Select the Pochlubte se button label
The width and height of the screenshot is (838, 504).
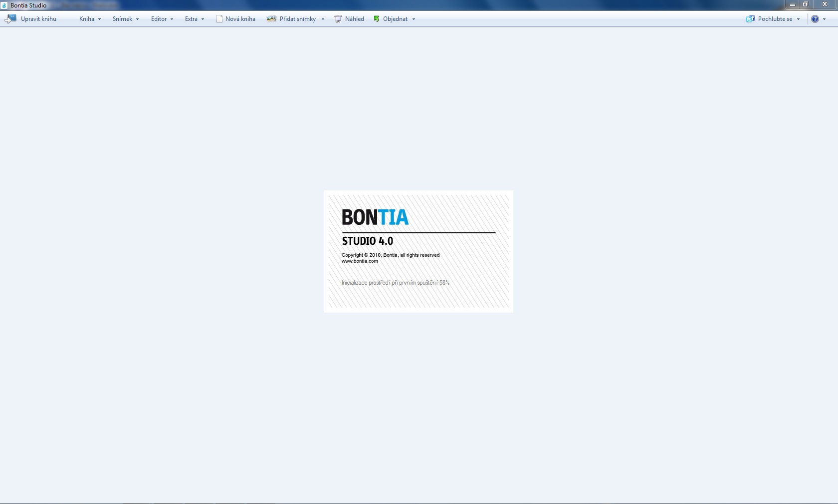pos(775,19)
